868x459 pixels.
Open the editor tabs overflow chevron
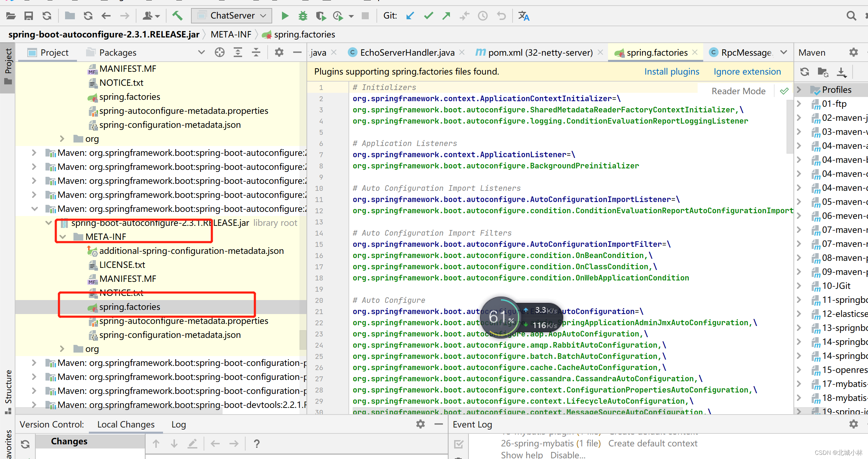784,53
